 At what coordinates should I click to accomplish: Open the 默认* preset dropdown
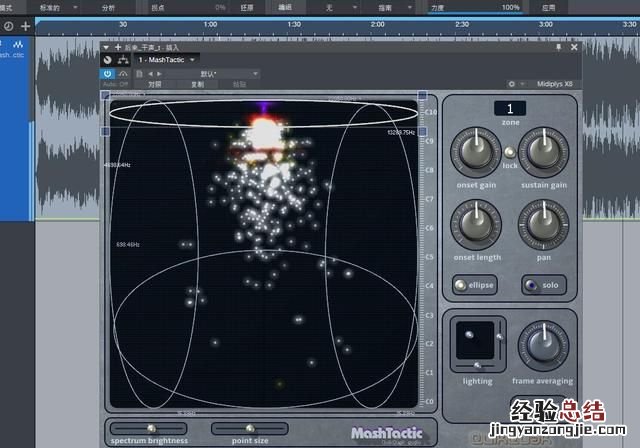coord(212,74)
